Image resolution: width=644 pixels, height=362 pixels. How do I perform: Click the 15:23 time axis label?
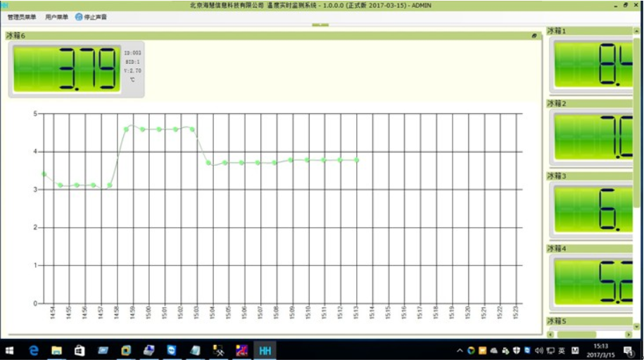[516, 312]
